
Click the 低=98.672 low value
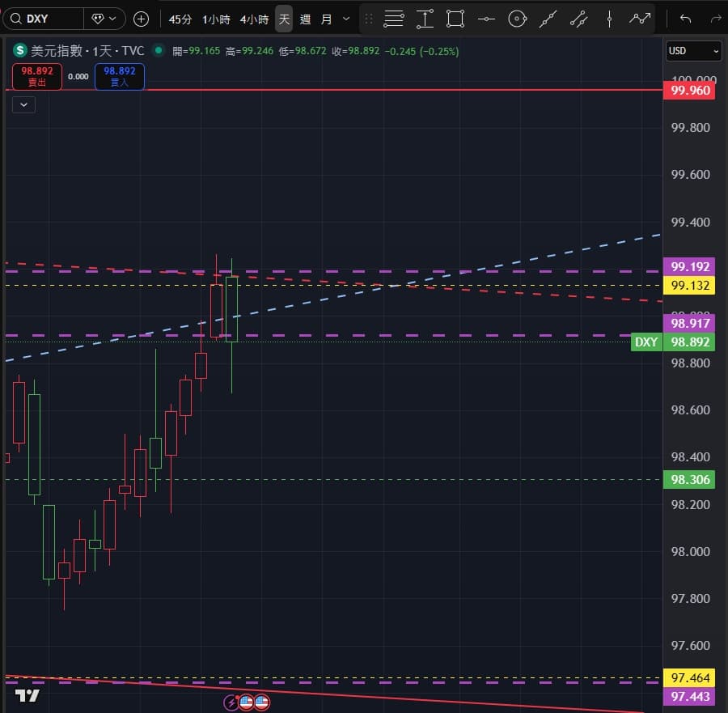coord(303,51)
